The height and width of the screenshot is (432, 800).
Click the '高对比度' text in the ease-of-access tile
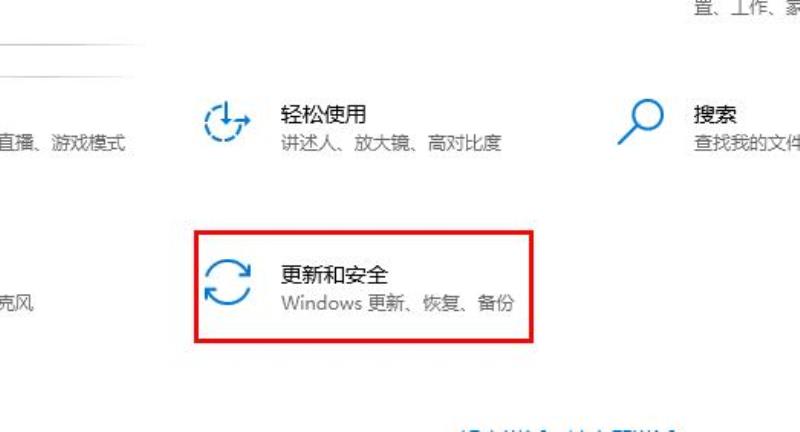[464, 143]
